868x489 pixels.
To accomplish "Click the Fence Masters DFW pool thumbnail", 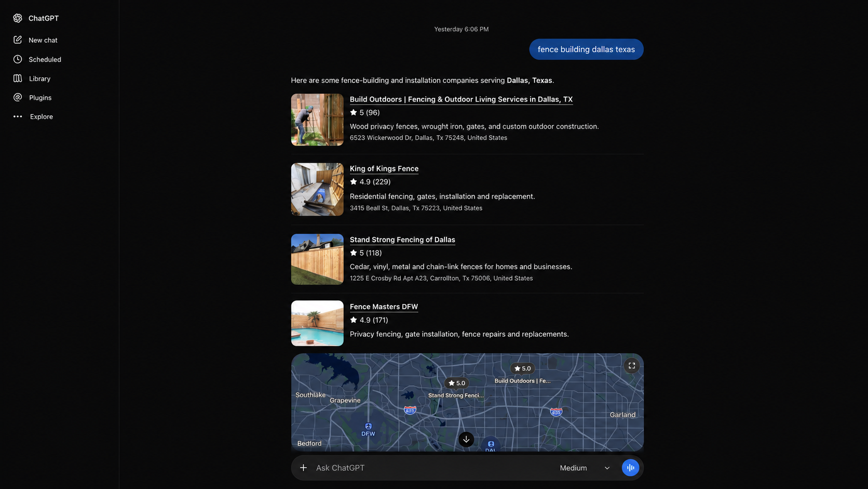I will click(x=317, y=323).
